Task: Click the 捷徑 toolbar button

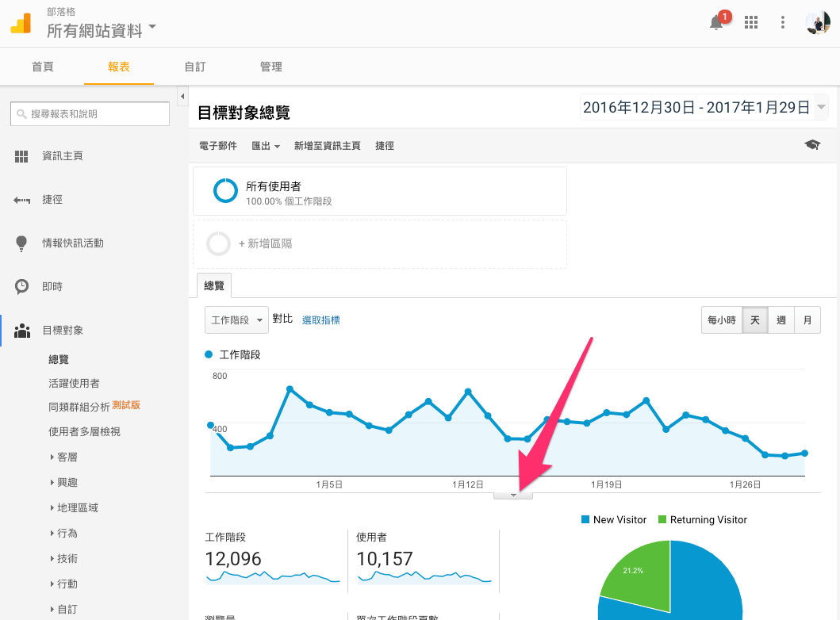Action: click(x=385, y=146)
